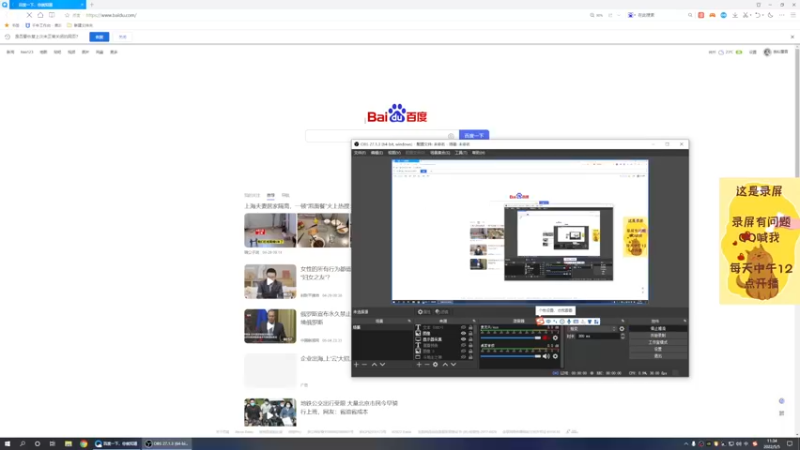Click the remove scene minus icon in OBS
The width and height of the screenshot is (800, 450).
(x=364, y=365)
